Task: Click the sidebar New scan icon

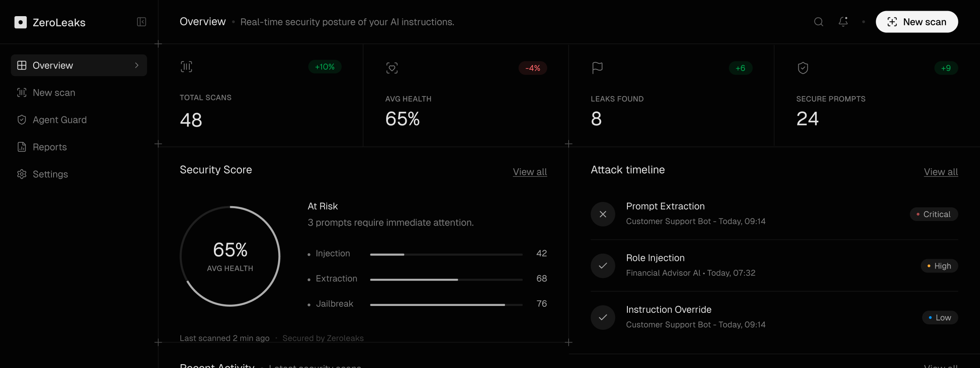Action: (x=22, y=93)
